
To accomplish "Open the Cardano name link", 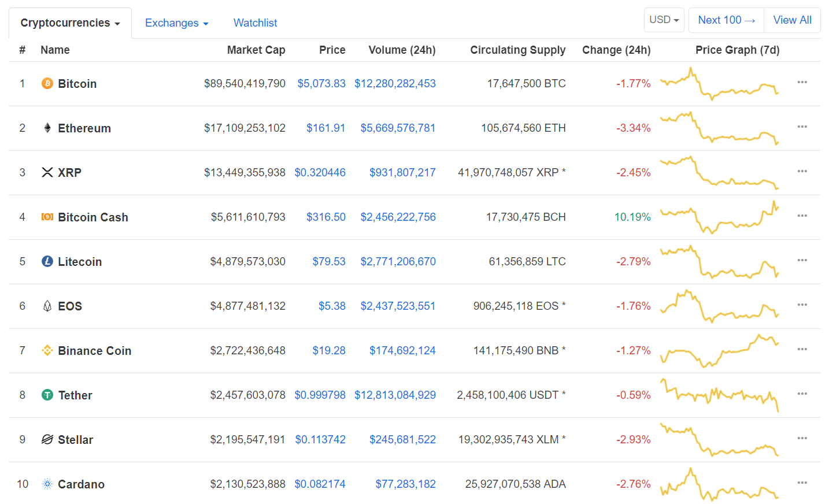I will pos(81,484).
